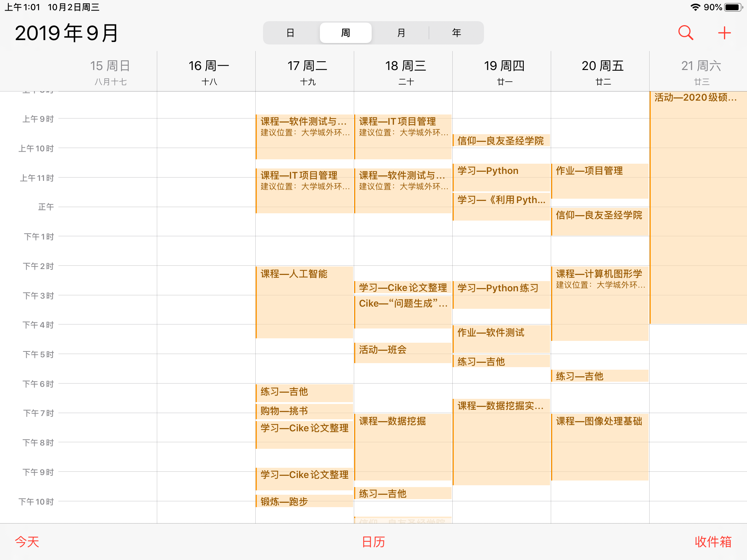Open the 课程—数据挖掘实... event

coord(502,442)
